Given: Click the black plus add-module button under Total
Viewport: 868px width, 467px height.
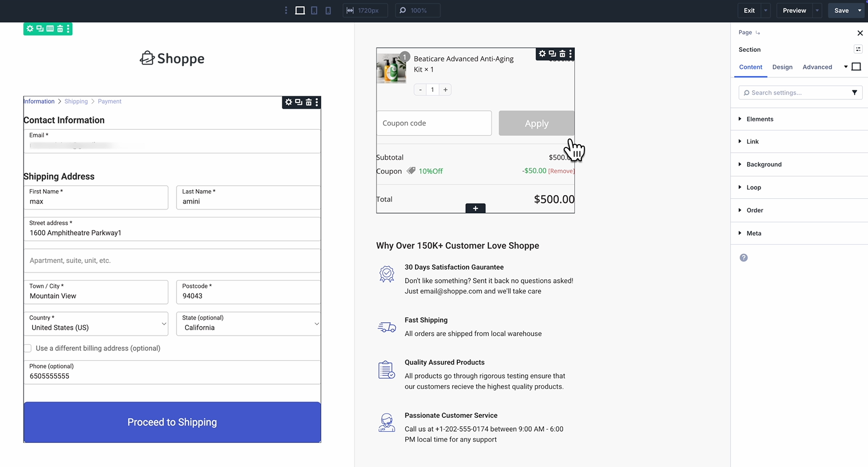Looking at the screenshot, I should pyautogui.click(x=475, y=208).
